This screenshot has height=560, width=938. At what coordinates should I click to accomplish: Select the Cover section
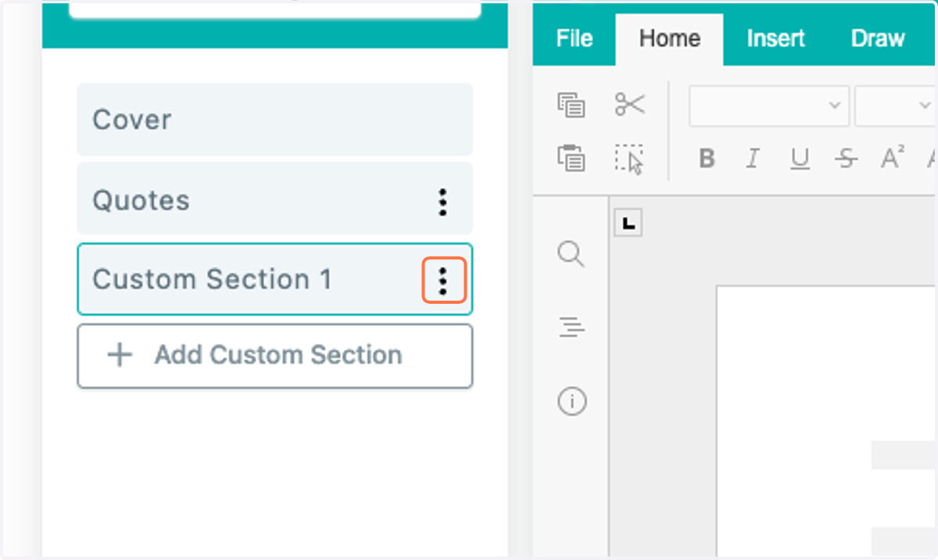coord(274,119)
